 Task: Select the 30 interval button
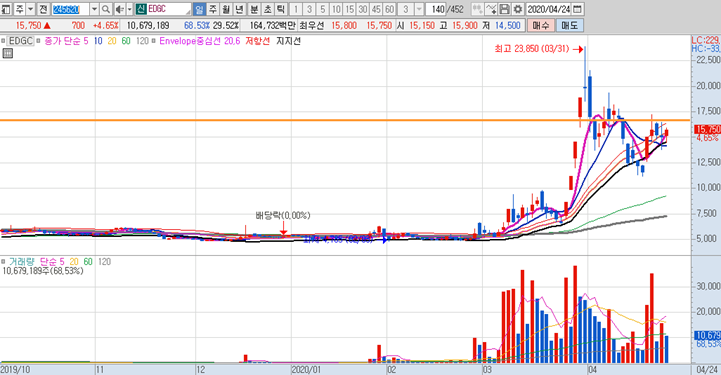(363, 9)
